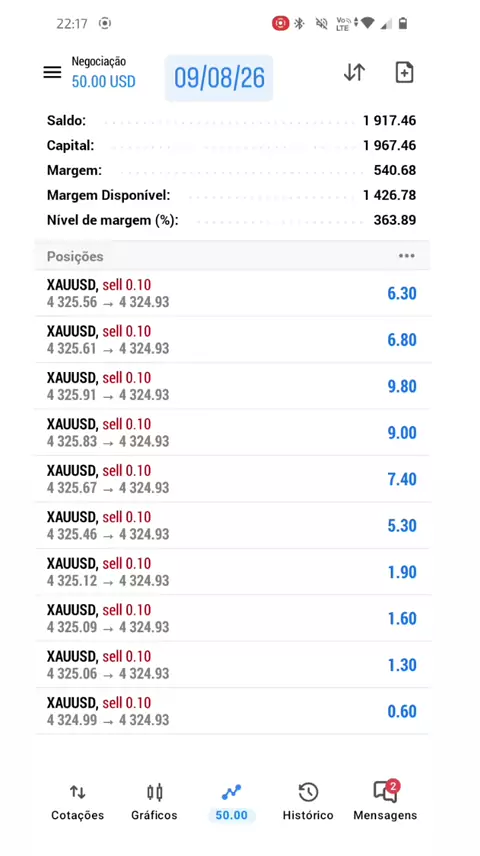Open the hamburger menu

pos(52,73)
